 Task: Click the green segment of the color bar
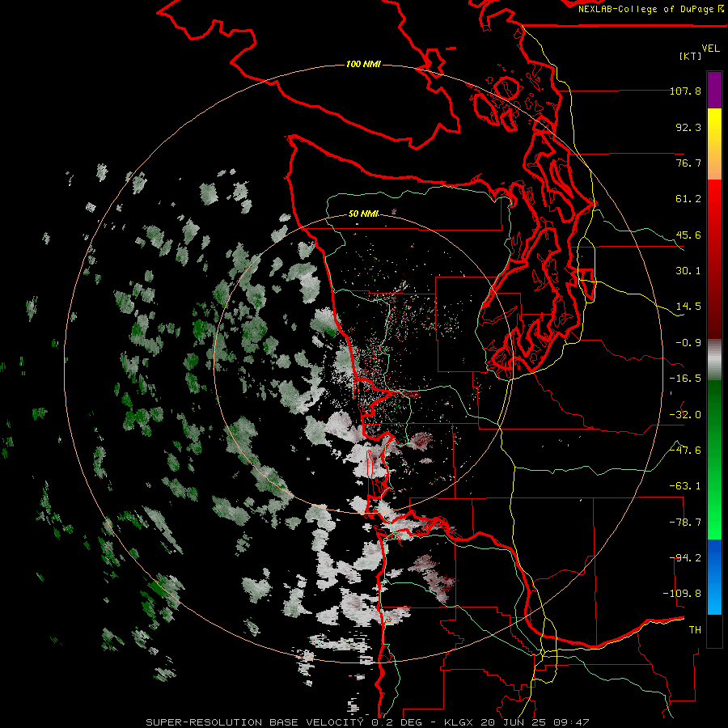tap(714, 459)
